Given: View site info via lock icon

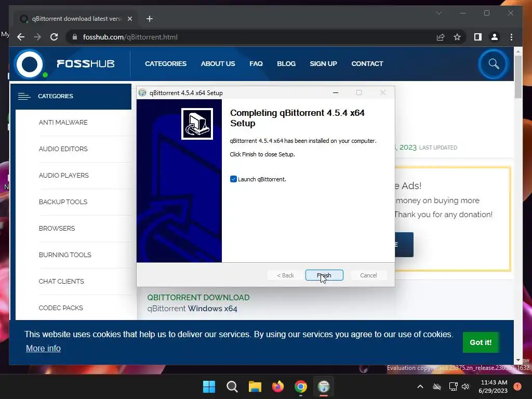Looking at the screenshot, I should (x=75, y=37).
